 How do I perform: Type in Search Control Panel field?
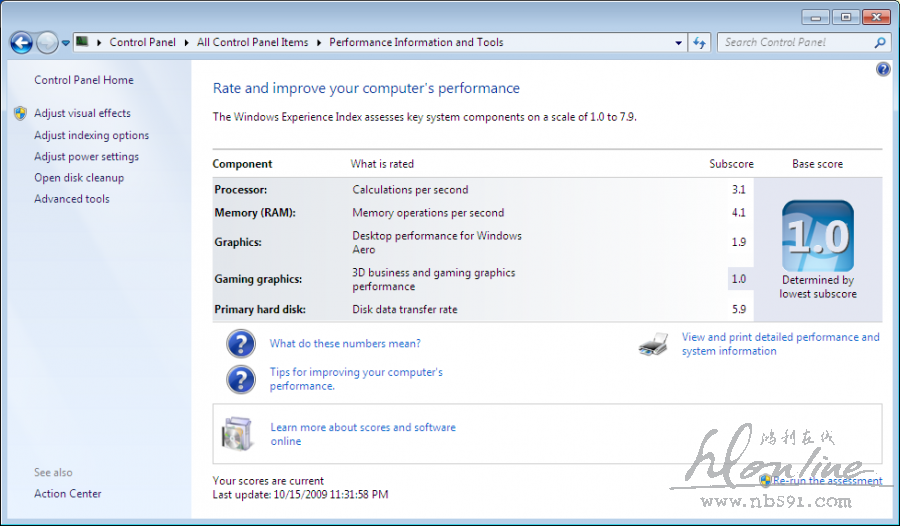[x=795, y=43]
